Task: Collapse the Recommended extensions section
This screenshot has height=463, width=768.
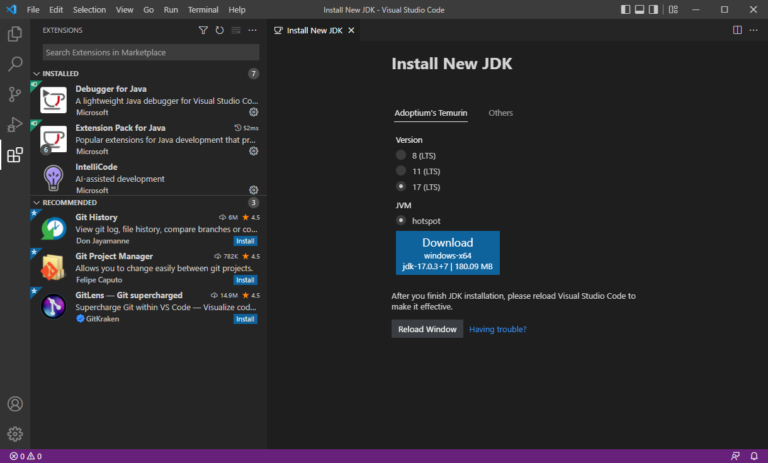Action: (37, 202)
